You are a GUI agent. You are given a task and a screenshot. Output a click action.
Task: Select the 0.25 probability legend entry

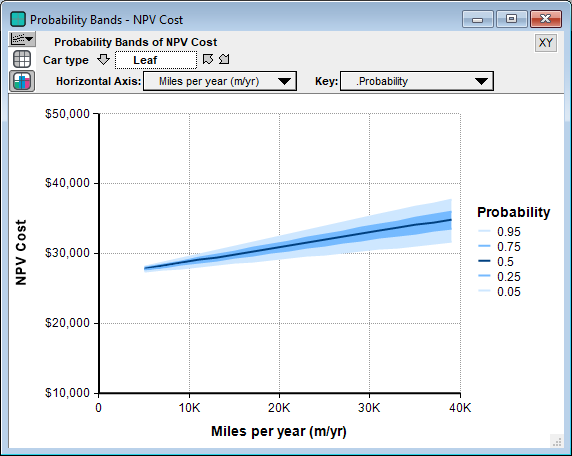499,277
